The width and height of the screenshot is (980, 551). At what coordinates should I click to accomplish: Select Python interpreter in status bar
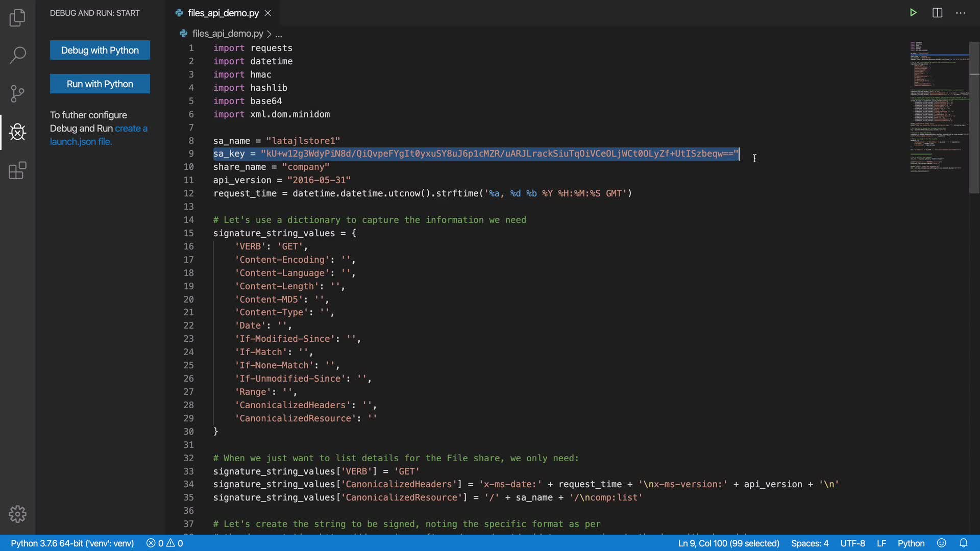(72, 543)
